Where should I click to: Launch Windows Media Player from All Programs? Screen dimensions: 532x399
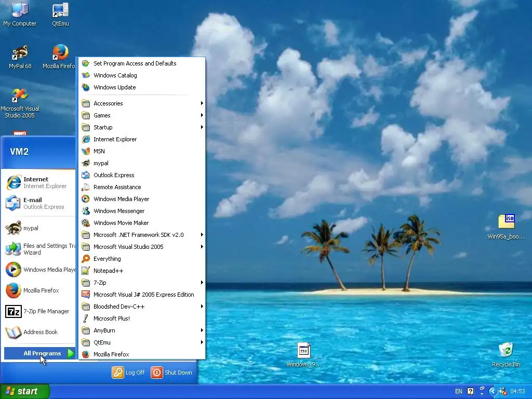pyautogui.click(x=142, y=199)
